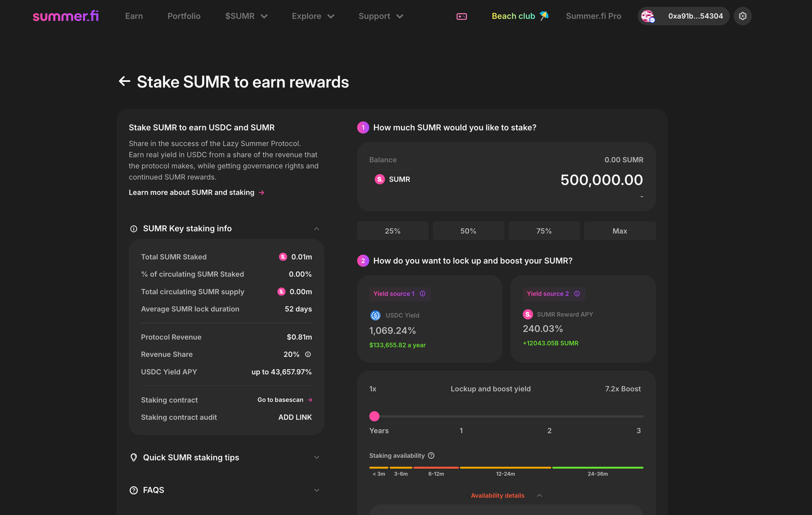Screen dimensions: 812x515
Task: Click the Beach club umbrella icon
Action: (x=544, y=16)
